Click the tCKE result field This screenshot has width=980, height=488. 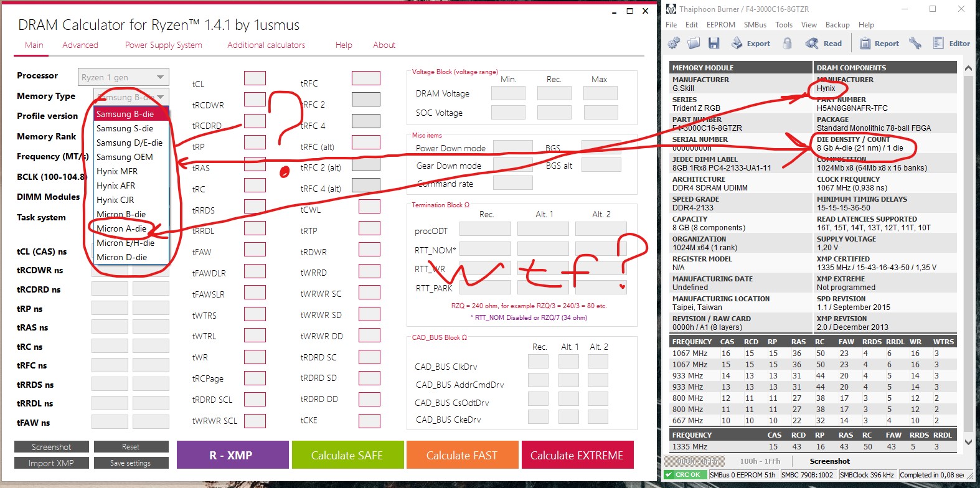click(369, 420)
